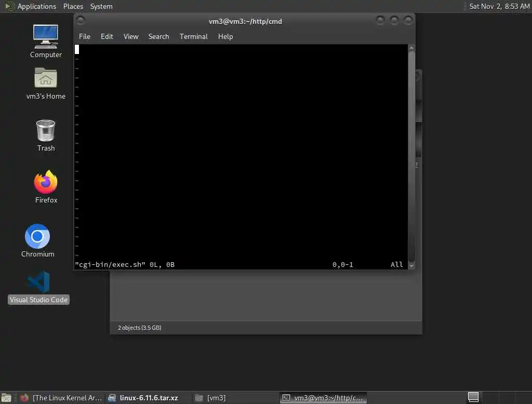Click the vim status text "cgi-bin/exec.sh" 0L, 0B
532x404 pixels.
[x=125, y=265]
